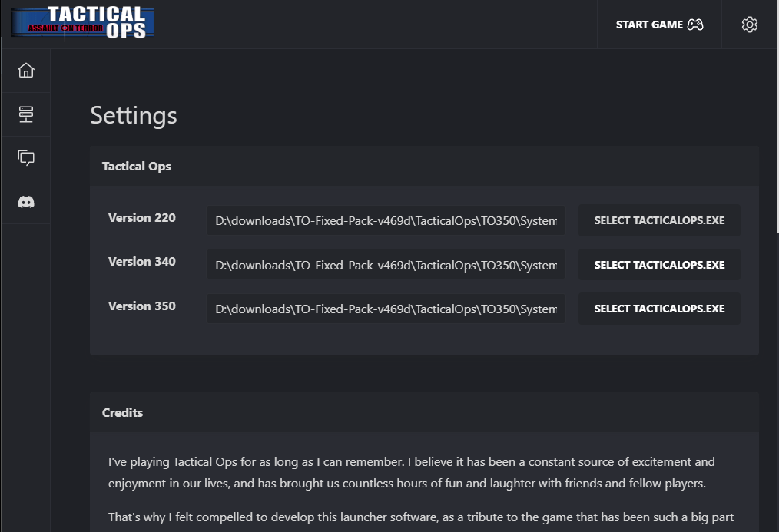This screenshot has height=532, width=779.
Task: Click the settings gear icon
Action: [750, 25]
